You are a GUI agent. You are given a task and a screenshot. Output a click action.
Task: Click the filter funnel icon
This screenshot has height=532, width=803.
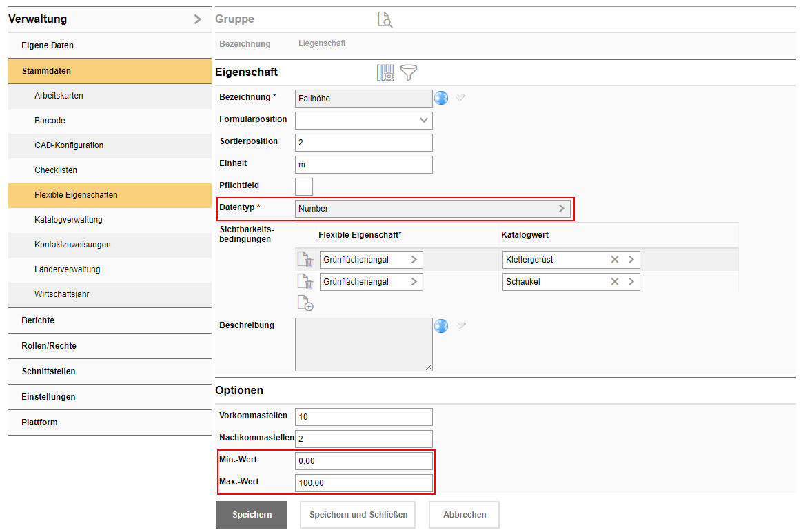(x=409, y=72)
